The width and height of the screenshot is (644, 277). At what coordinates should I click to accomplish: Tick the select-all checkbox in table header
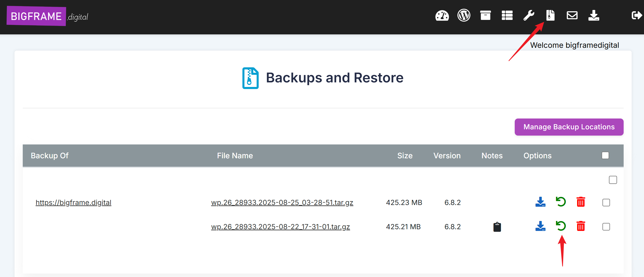605,155
